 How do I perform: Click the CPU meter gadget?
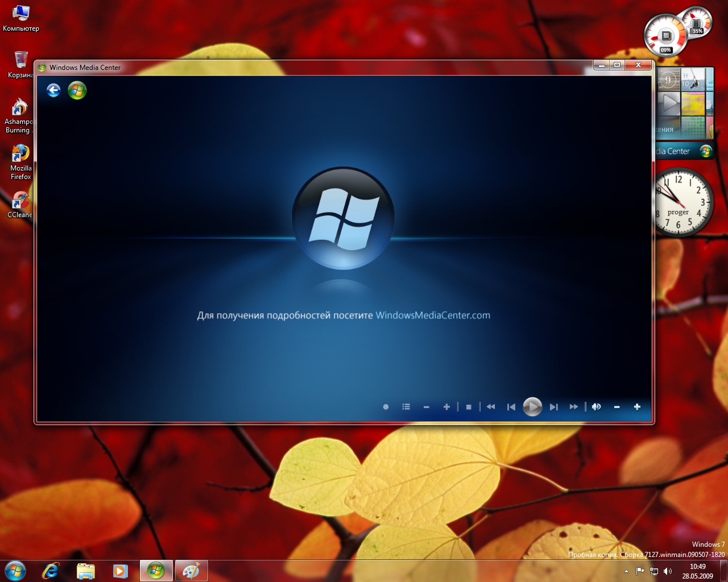coord(667,35)
